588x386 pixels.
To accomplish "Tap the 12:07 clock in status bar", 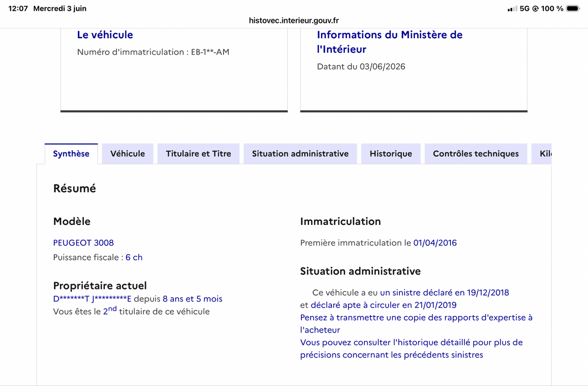I will (x=18, y=9).
